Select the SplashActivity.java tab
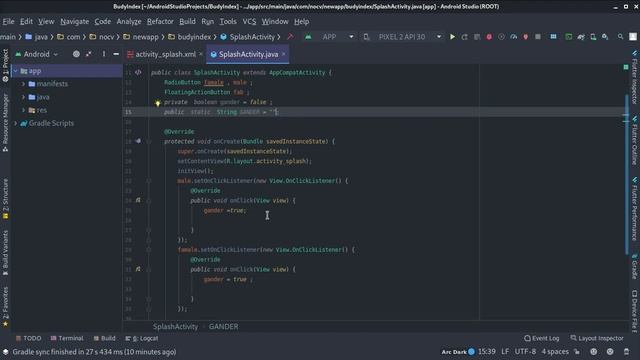The height and width of the screenshot is (360, 640). (248, 54)
